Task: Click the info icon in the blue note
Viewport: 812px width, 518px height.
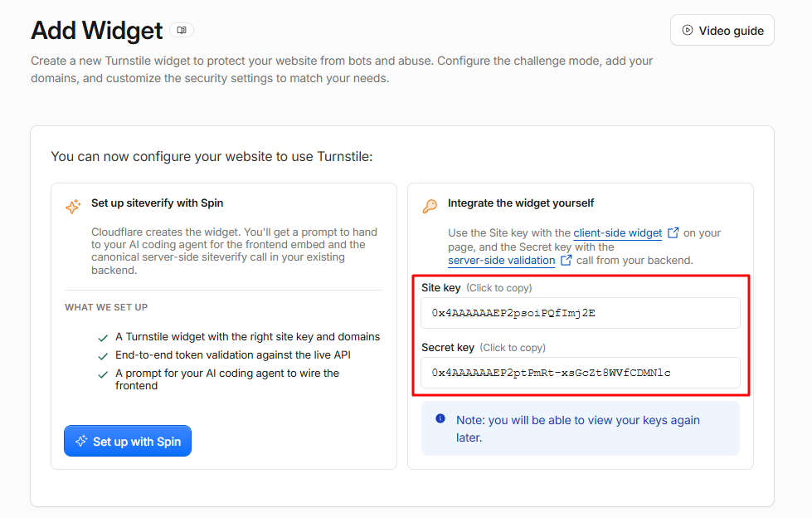Action: click(x=440, y=418)
